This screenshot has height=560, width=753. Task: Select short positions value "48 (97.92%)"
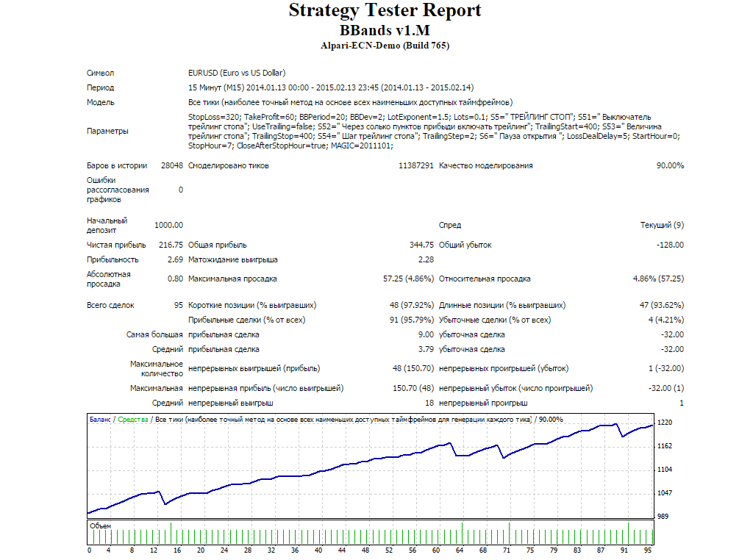[x=412, y=305]
